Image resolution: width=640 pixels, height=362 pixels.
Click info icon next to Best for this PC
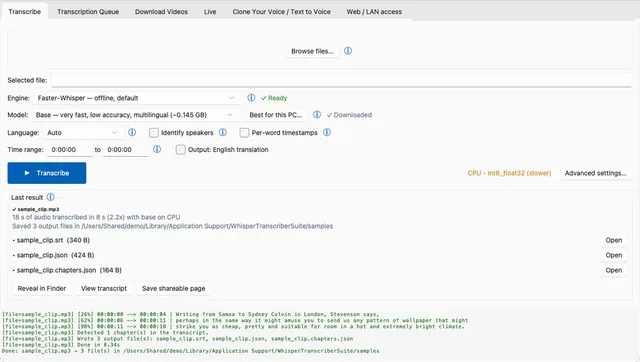[317, 115]
